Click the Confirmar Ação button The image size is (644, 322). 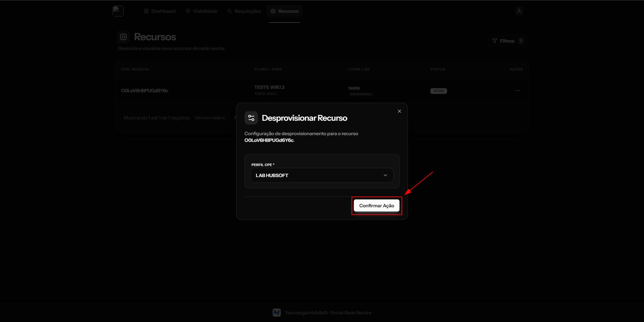(376, 206)
